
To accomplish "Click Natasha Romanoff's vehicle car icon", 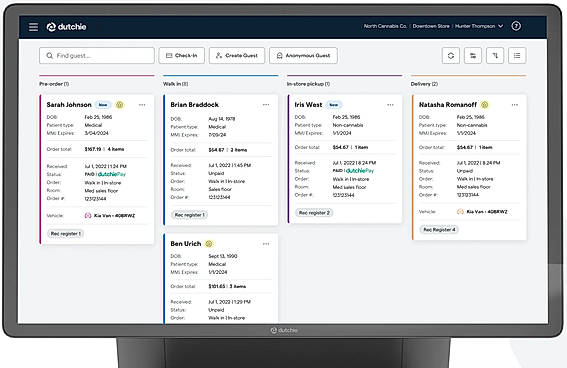I will 460,212.
